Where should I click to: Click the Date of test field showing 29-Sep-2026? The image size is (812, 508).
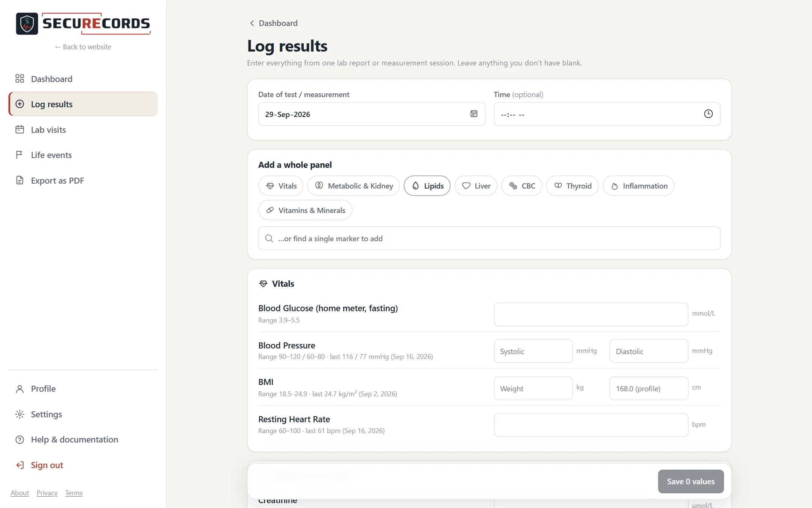click(x=371, y=114)
